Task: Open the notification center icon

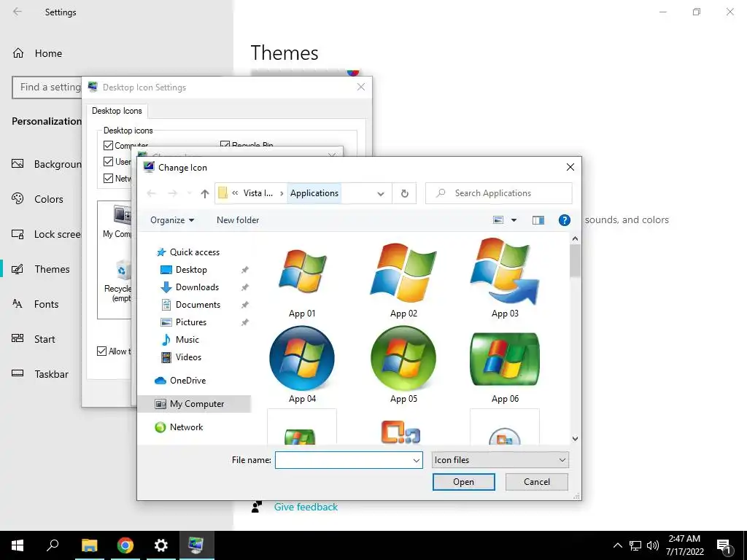Action: 724,545
